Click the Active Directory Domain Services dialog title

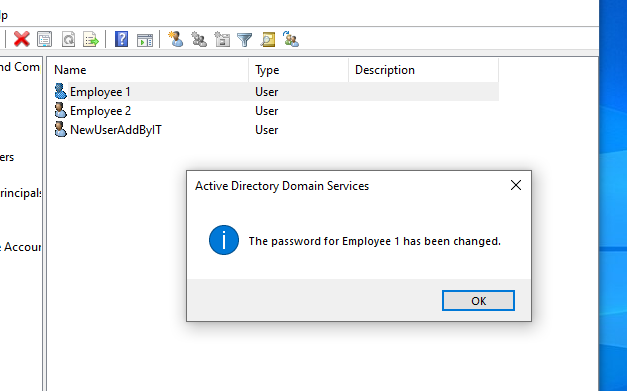(282, 186)
